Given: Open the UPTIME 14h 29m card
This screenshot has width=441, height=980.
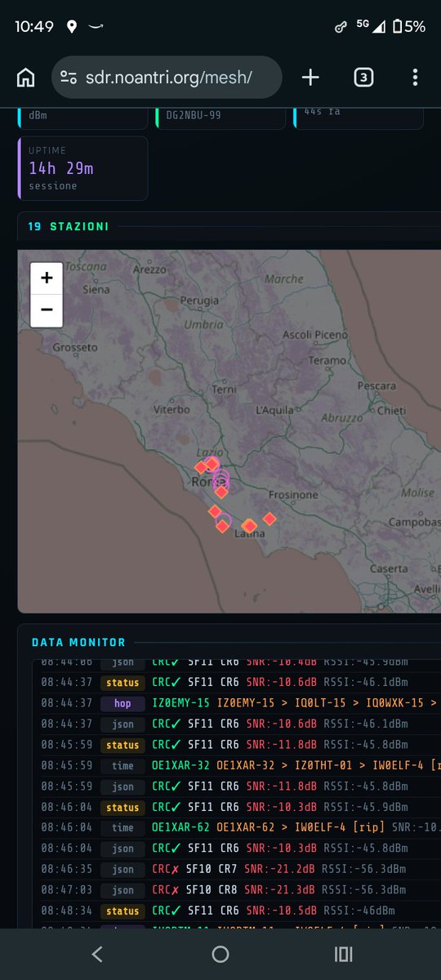Looking at the screenshot, I should pos(83,168).
